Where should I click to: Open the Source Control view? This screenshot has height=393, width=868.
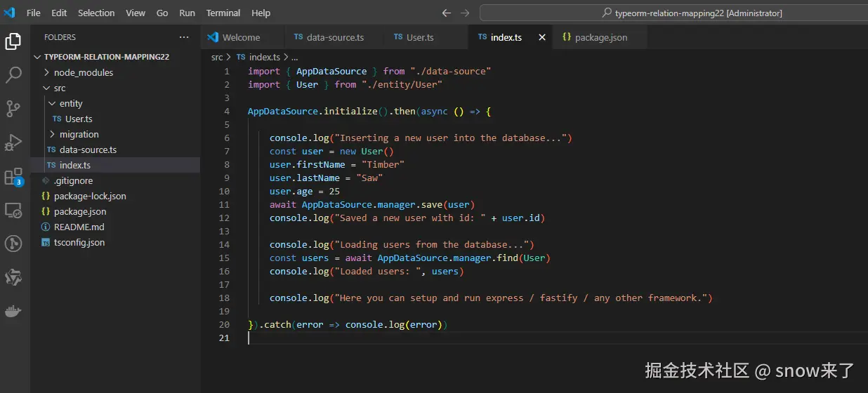click(x=13, y=109)
